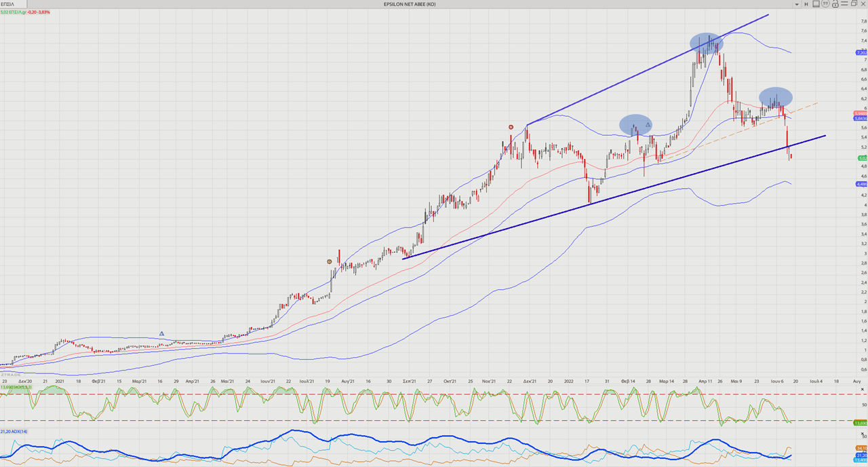Select the shaded ellipse at the June high

coord(776,97)
